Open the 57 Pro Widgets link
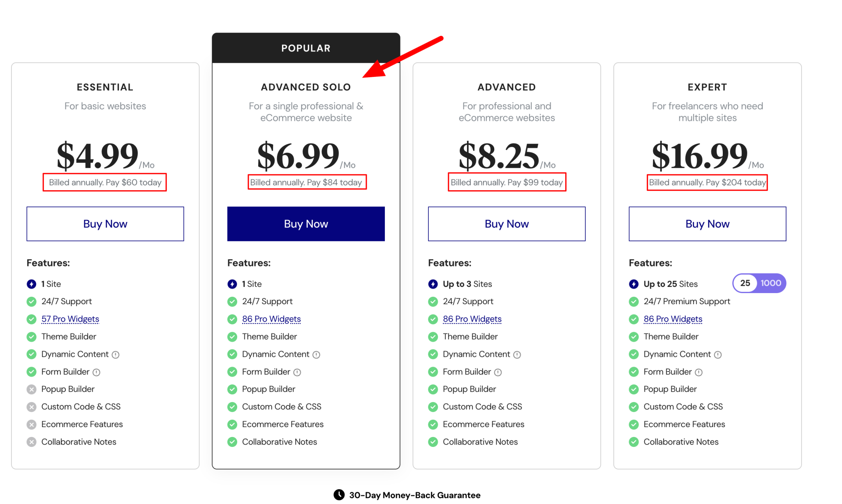 (70, 319)
